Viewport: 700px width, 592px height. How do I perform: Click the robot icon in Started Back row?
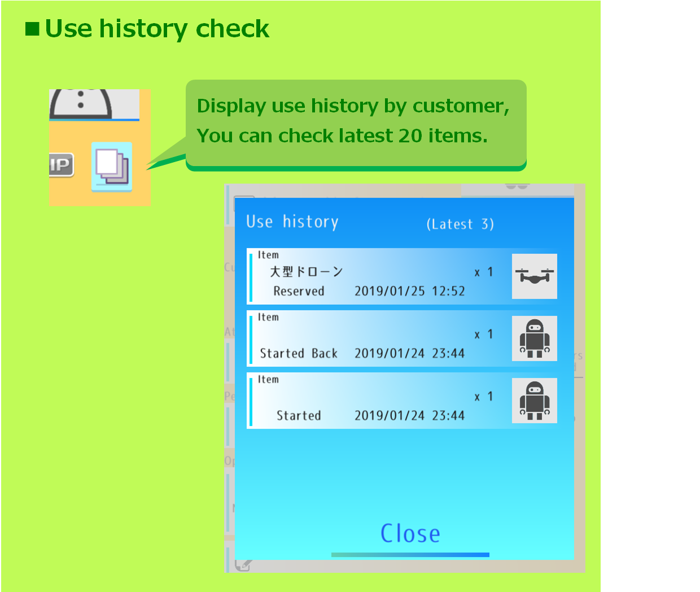pos(534,338)
